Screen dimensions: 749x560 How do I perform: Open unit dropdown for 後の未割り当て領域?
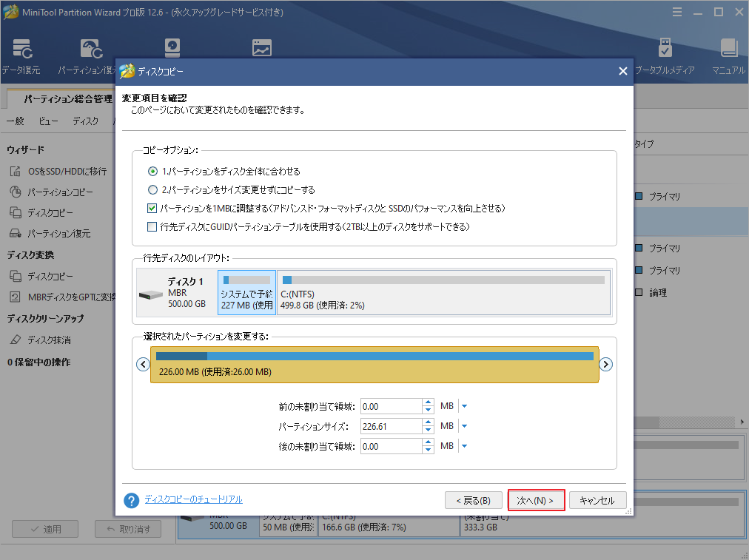tap(464, 446)
